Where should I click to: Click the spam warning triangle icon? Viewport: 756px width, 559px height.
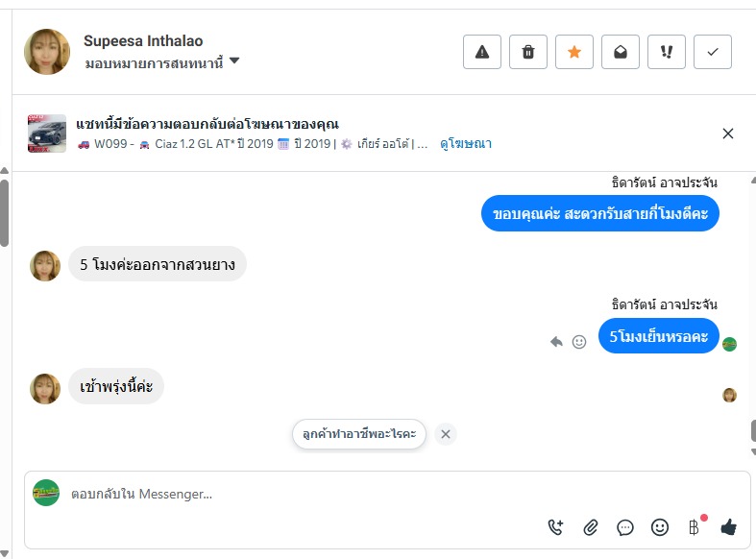(482, 52)
